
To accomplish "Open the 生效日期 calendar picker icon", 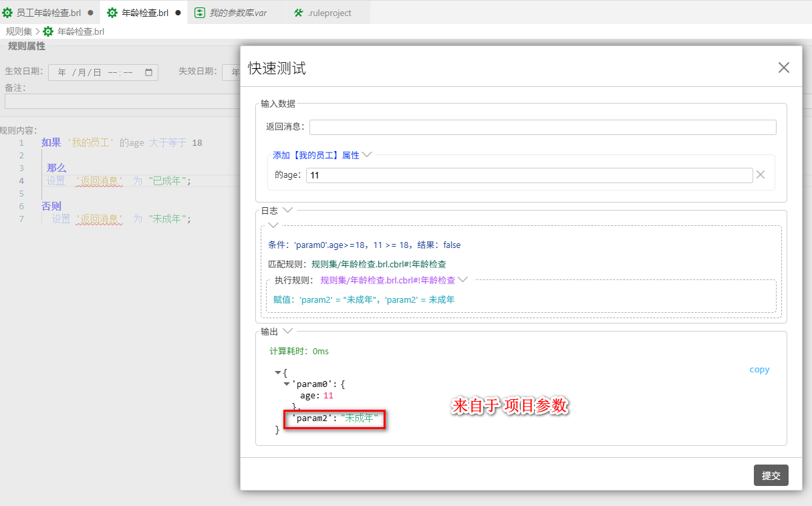I will (148, 72).
